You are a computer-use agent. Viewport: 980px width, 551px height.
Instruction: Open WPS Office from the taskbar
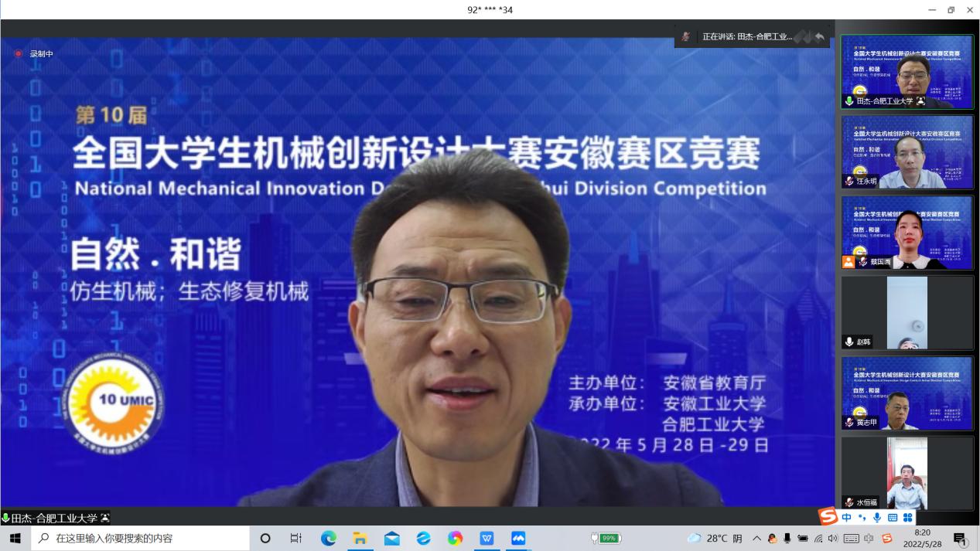click(487, 539)
